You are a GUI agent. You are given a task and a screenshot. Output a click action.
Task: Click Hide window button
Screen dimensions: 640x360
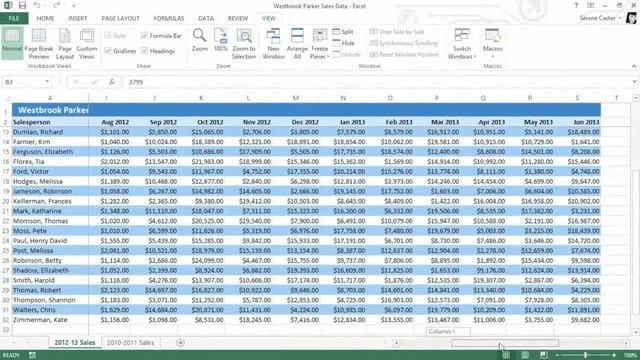click(x=343, y=43)
